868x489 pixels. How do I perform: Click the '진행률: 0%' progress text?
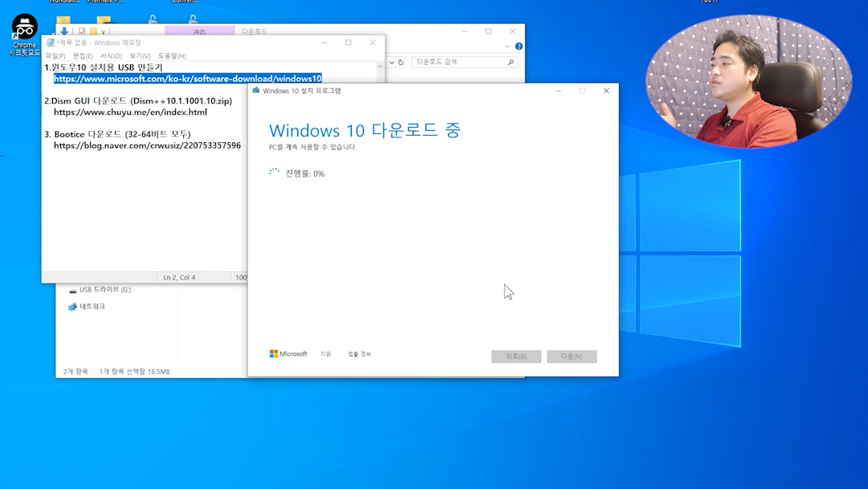point(305,173)
